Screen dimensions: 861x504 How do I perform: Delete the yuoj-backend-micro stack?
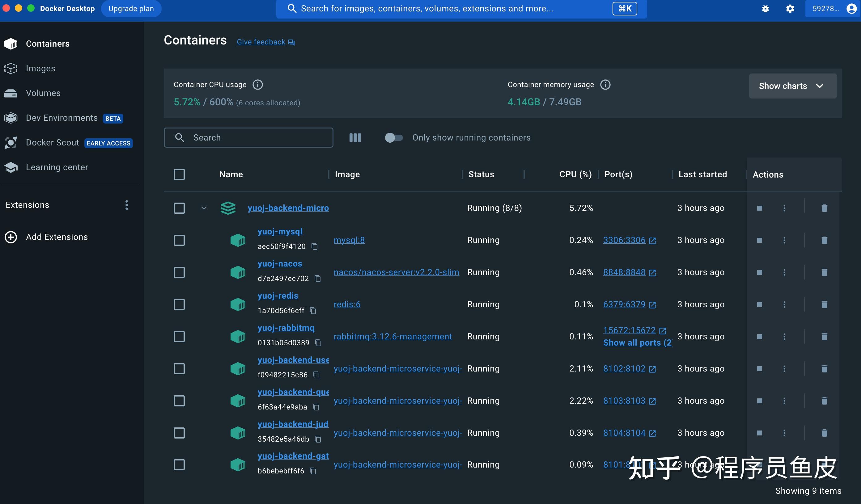(x=824, y=208)
